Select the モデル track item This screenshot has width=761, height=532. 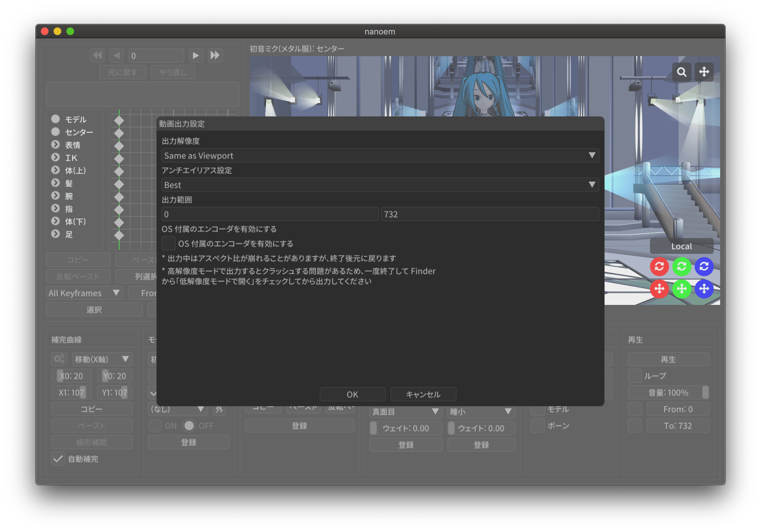click(76, 119)
